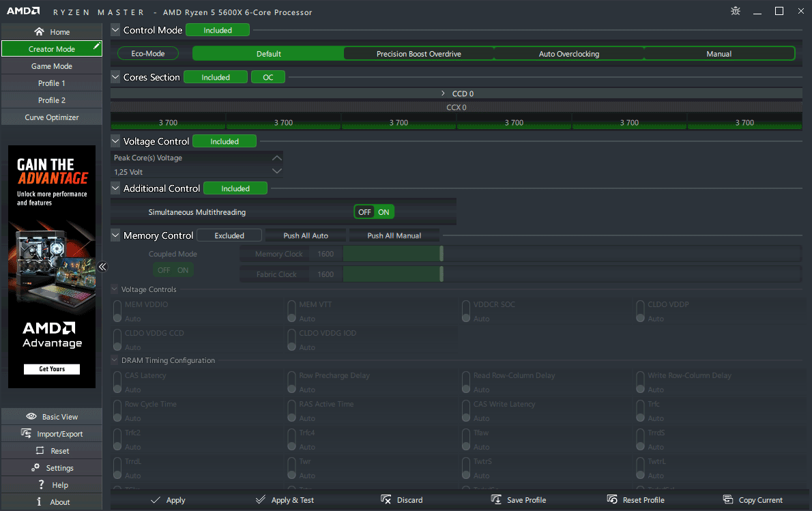
Task: Click the Save Profile icon
Action: [x=496, y=500]
